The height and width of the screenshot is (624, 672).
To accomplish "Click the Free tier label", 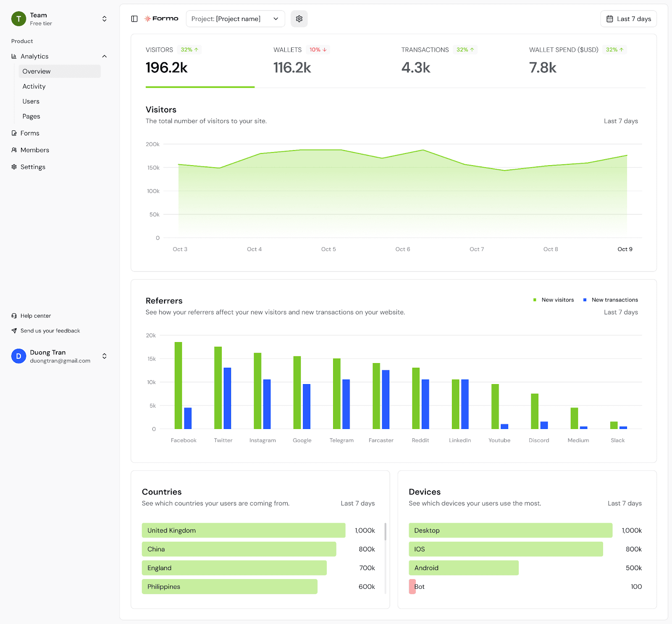I will [x=41, y=24].
